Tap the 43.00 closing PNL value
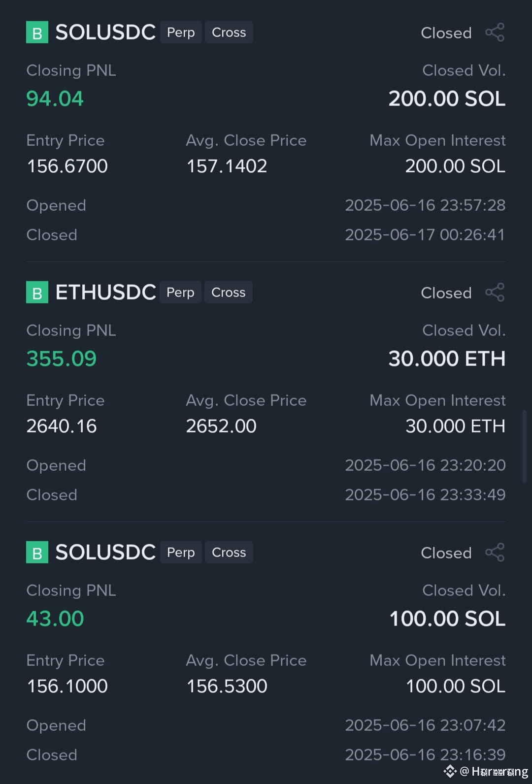This screenshot has width=532, height=784. click(55, 619)
